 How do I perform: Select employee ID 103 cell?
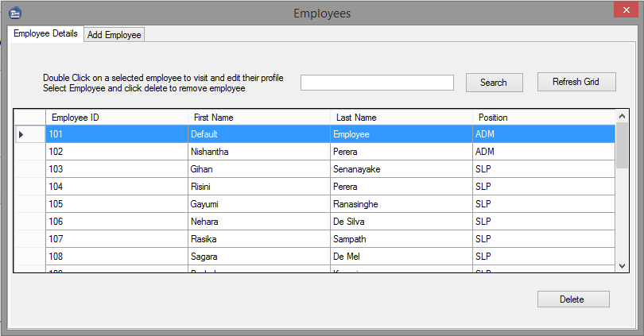tap(116, 169)
